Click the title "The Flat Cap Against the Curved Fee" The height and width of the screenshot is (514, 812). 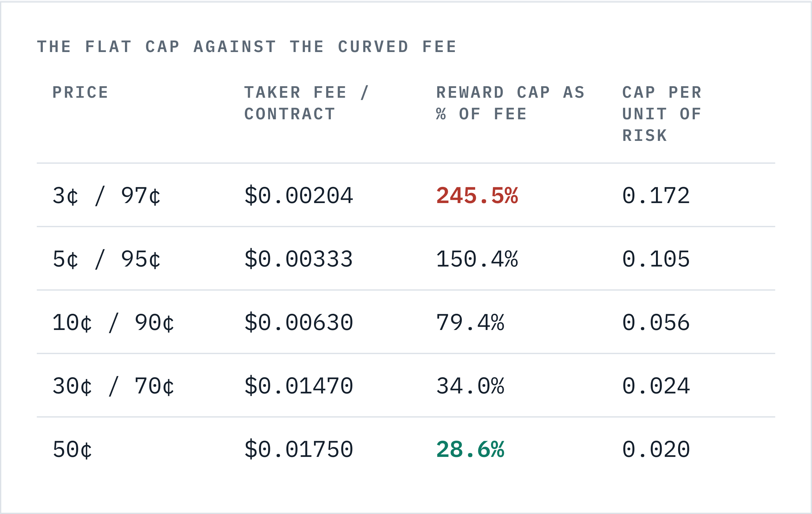pyautogui.click(x=246, y=47)
